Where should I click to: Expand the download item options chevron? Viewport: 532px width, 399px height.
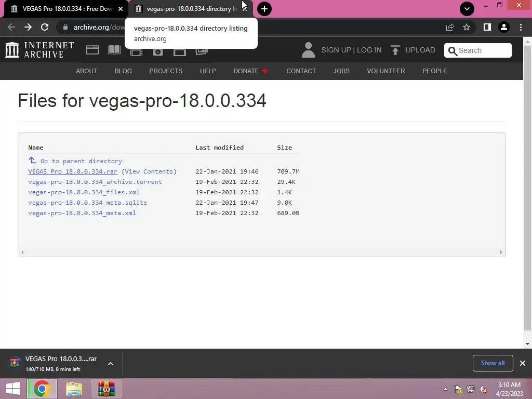point(111,364)
